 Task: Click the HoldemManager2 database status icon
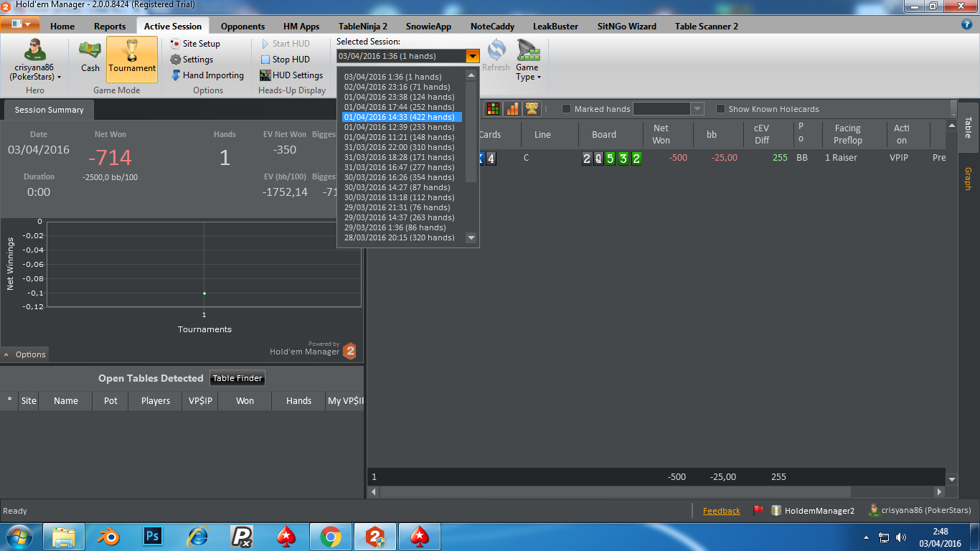(776, 511)
